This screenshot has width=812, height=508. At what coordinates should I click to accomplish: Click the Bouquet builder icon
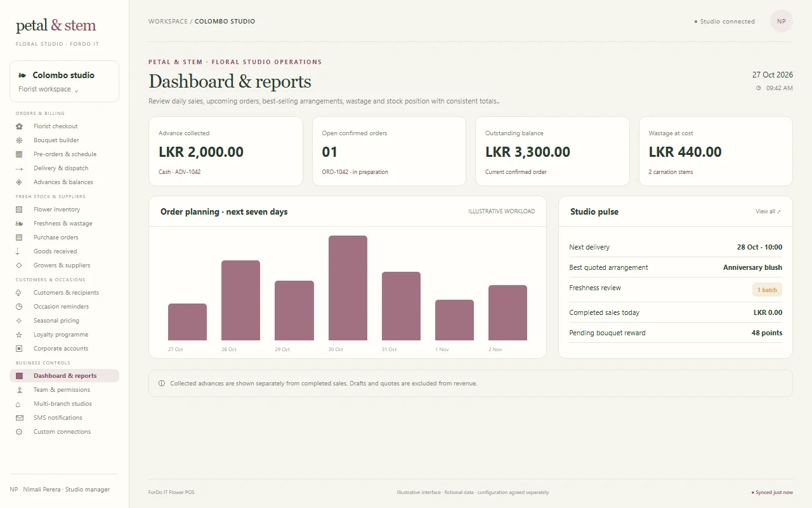click(x=19, y=140)
